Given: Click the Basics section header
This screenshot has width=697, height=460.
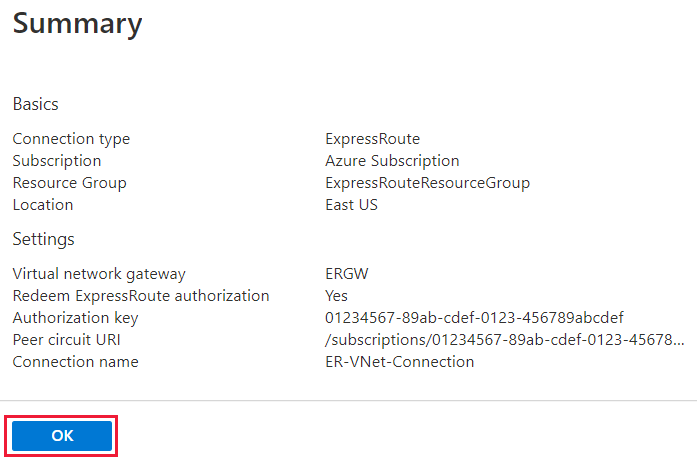Looking at the screenshot, I should coord(36,104).
